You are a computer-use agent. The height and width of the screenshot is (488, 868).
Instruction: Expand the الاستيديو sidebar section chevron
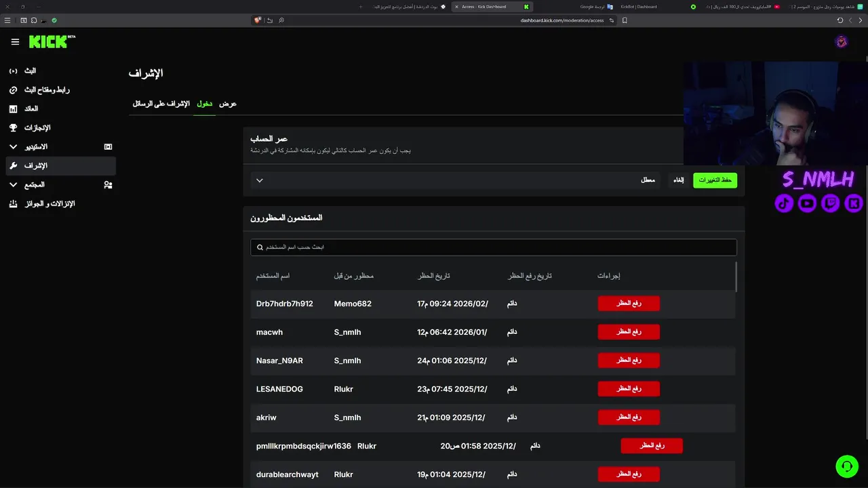(14, 146)
